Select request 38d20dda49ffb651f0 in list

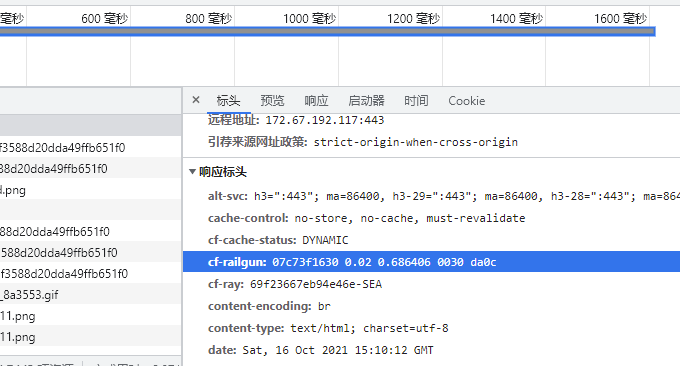[x=90, y=168]
